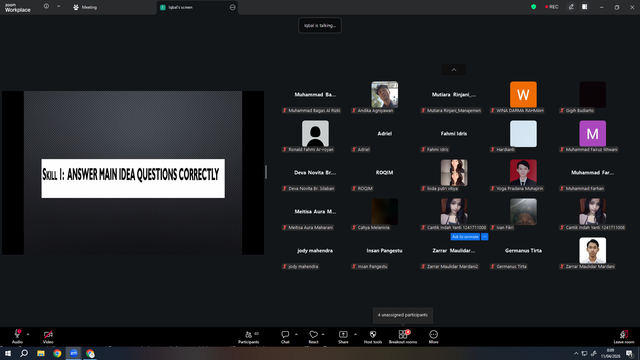640x360 pixels.
Task: Select Cahya Melaninia video tile
Action: tap(384, 211)
